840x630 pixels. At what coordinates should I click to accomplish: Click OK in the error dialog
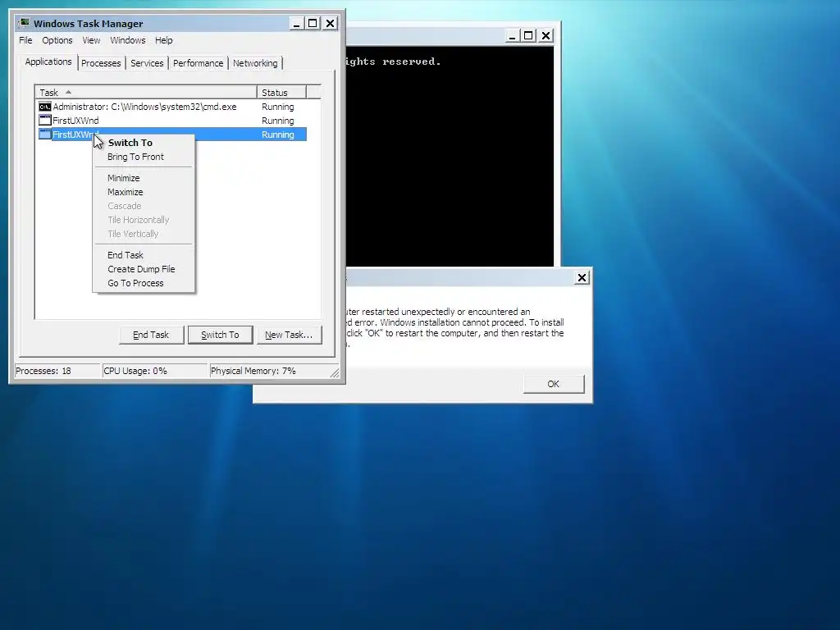pos(554,384)
